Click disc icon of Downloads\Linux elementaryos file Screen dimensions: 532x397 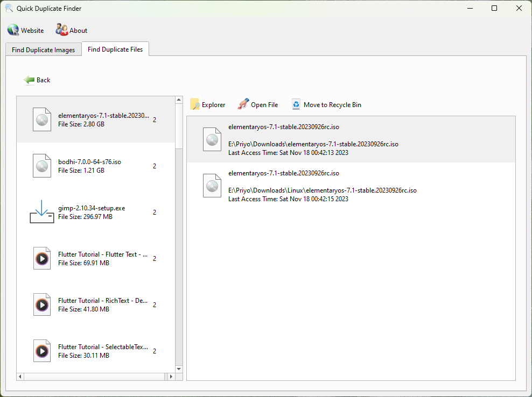(x=212, y=186)
